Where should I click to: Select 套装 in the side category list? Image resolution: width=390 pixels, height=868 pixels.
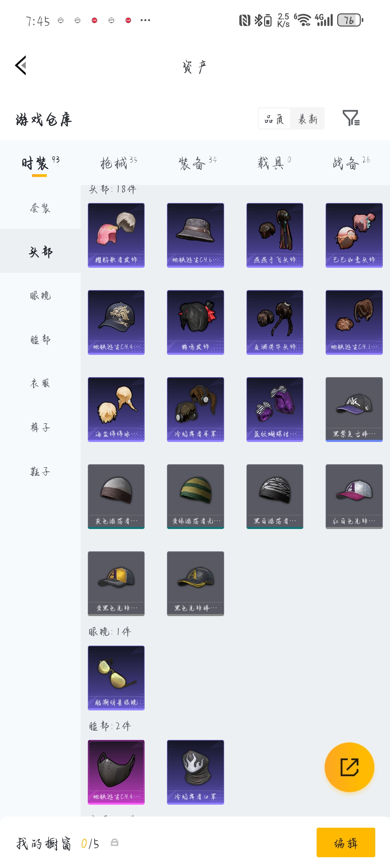40,208
